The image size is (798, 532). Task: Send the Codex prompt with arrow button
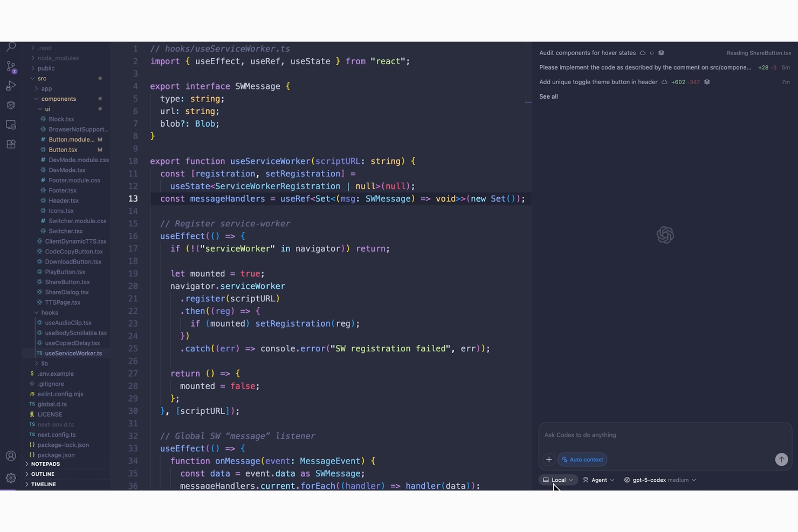(x=781, y=460)
